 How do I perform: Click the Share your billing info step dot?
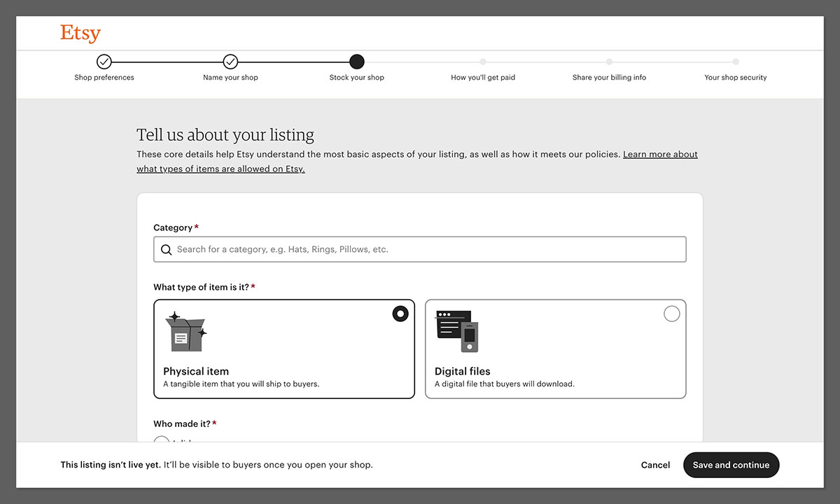point(609,62)
